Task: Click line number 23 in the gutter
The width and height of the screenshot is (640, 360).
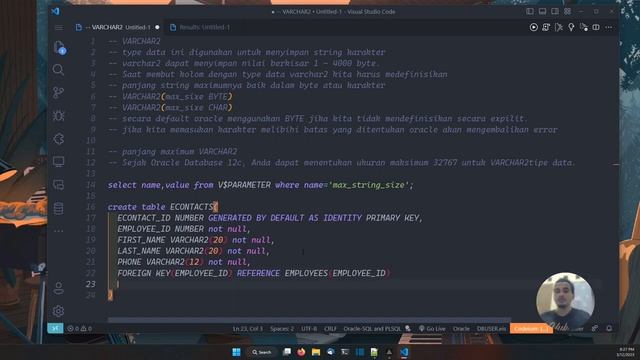Action: tap(91, 284)
